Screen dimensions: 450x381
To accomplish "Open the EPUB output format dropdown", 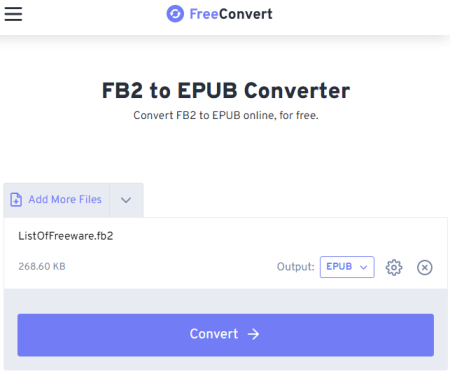I will (x=347, y=267).
